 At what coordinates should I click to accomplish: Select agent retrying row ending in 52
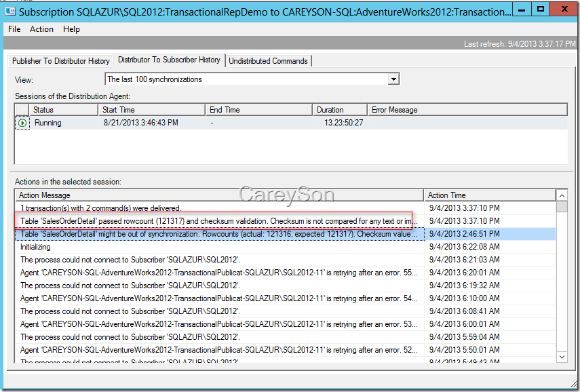286,350
